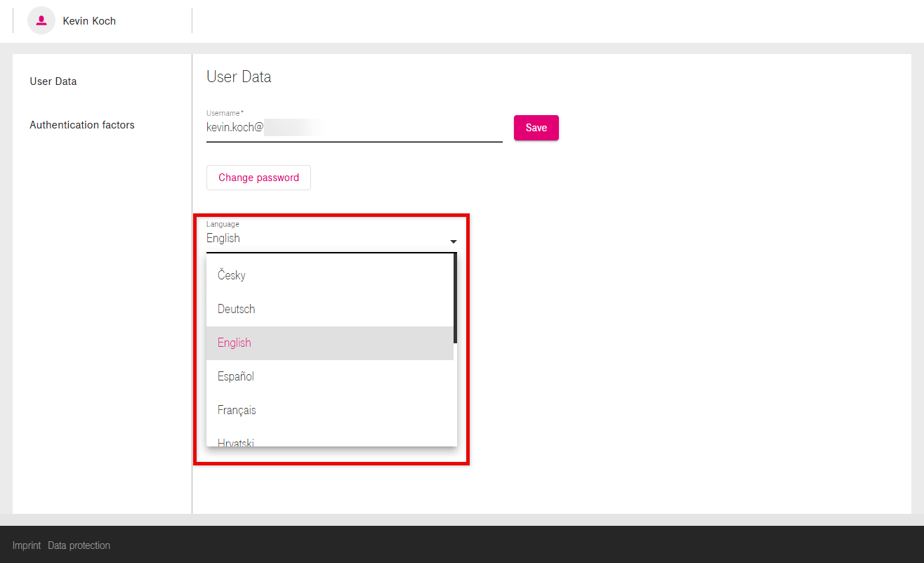The height and width of the screenshot is (563, 924).
Task: Click the Language dropdown arrow
Action: pyautogui.click(x=454, y=241)
